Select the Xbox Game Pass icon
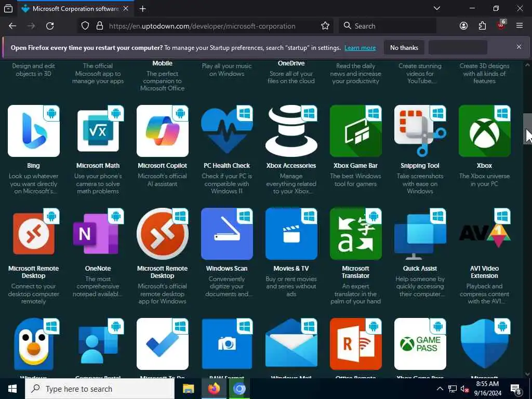 point(420,344)
